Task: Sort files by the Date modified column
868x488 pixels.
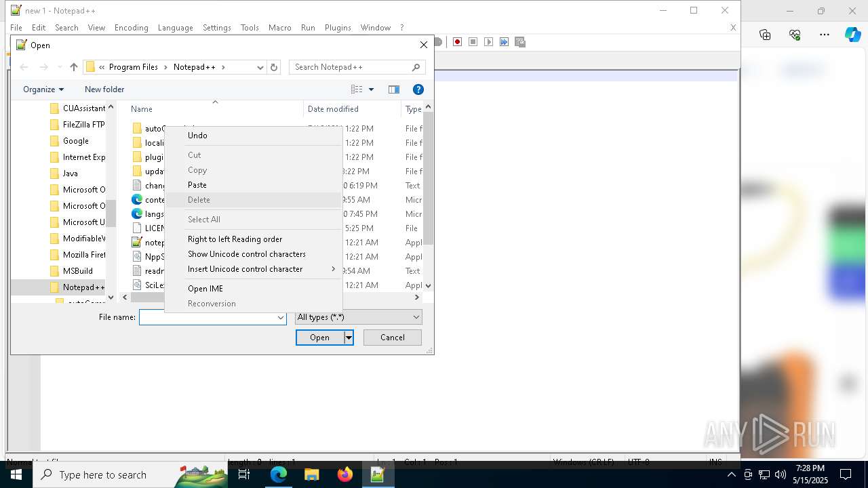Action: 353,108
